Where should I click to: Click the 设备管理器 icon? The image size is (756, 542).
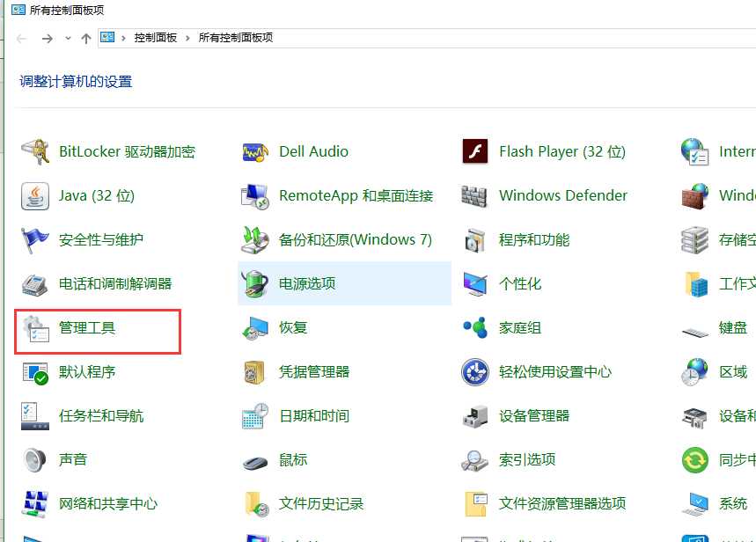(475, 416)
